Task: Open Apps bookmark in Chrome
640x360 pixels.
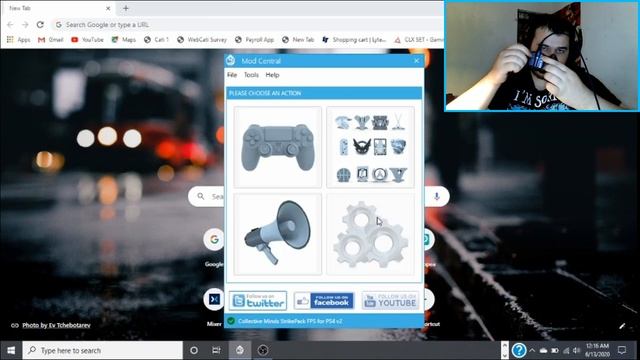Action: coord(18,40)
